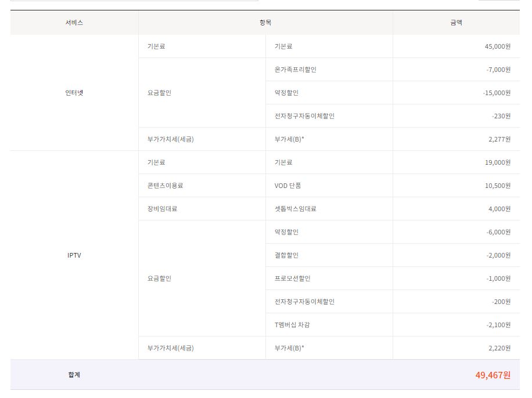Click the 항목 column header
Viewport: 532px width, 398px height.
point(265,23)
